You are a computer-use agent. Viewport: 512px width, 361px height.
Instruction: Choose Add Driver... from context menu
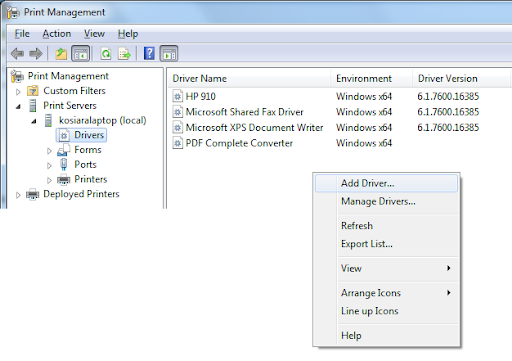[386, 183]
